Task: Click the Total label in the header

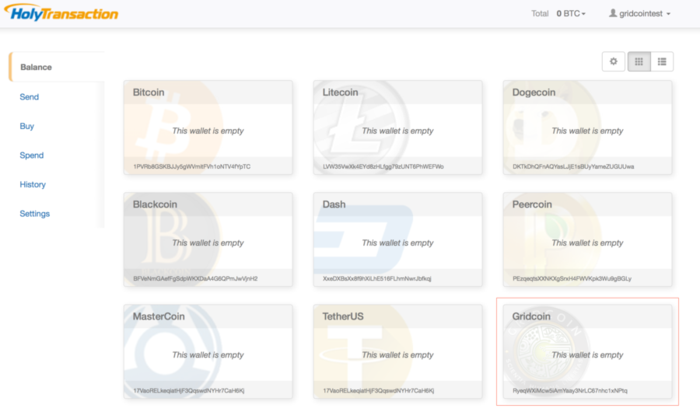Action: click(540, 14)
